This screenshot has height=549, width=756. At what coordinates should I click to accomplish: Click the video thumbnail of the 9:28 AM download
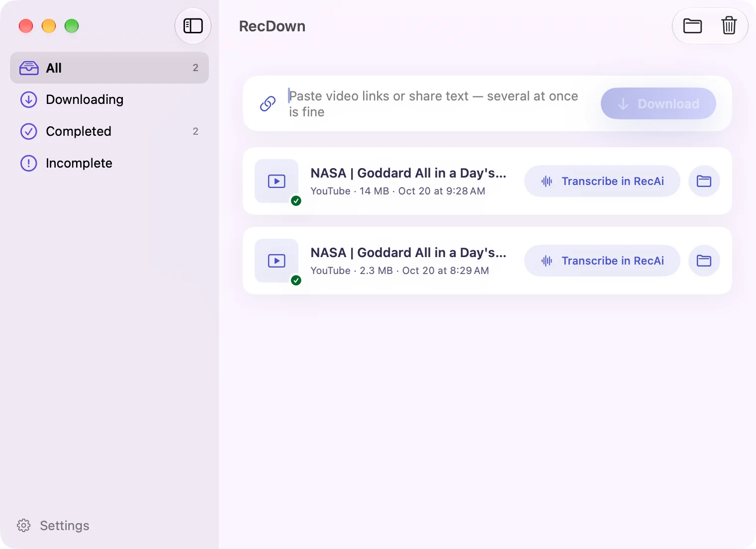click(x=277, y=181)
